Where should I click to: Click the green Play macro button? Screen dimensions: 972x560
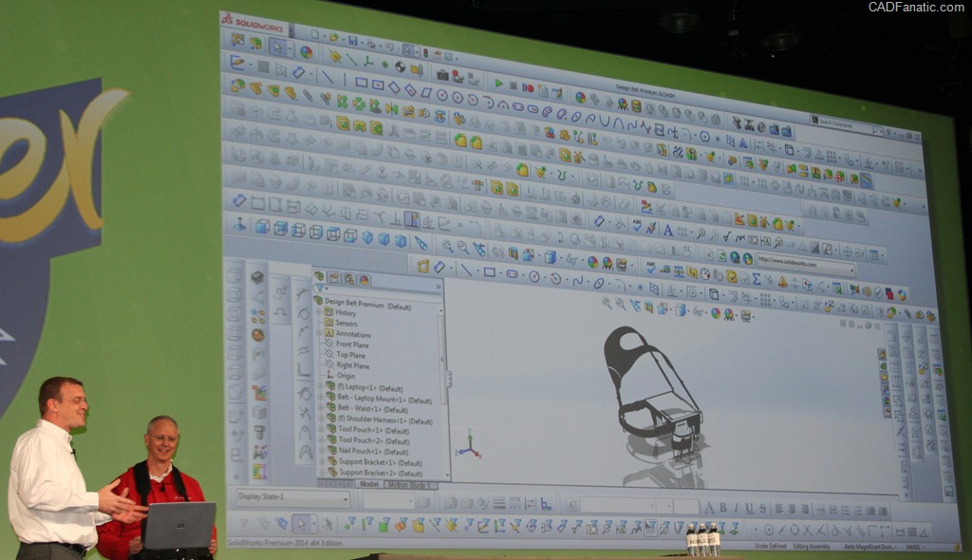[498, 84]
